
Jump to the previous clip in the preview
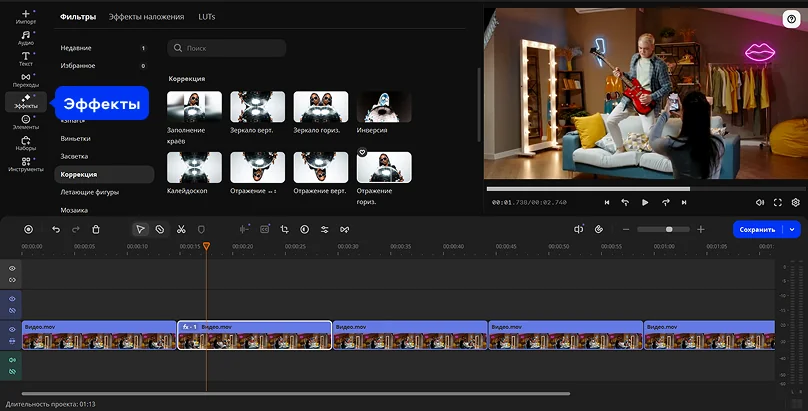click(x=607, y=202)
